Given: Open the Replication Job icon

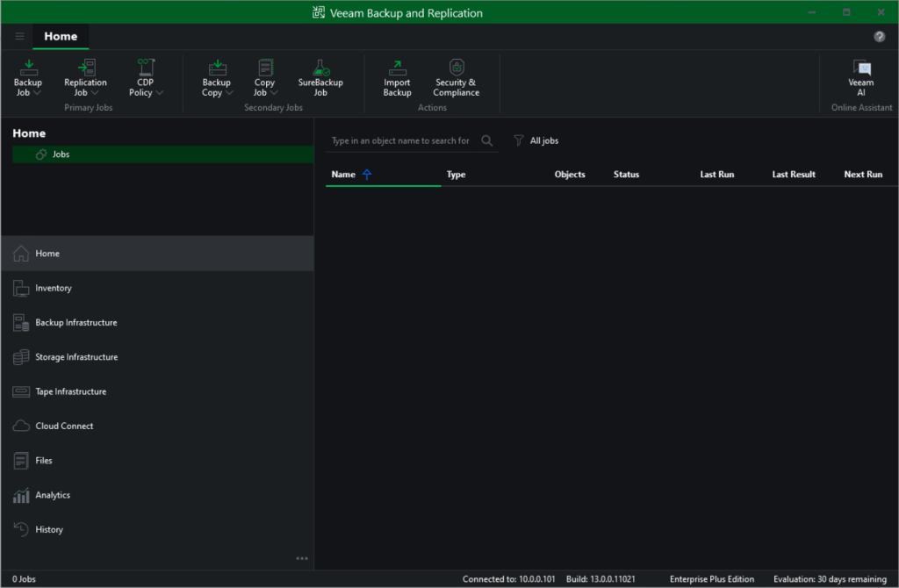Looking at the screenshot, I should pos(85,68).
